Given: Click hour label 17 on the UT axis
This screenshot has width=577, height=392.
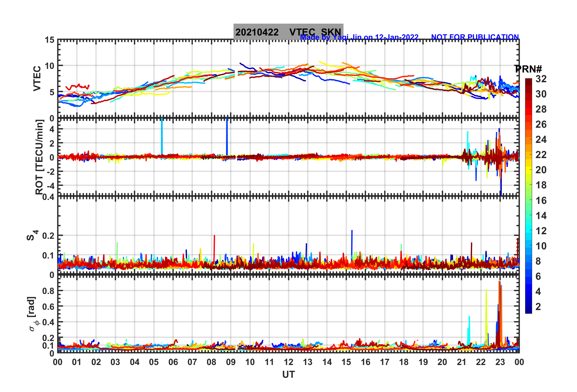Looking at the screenshot, I should (385, 362).
